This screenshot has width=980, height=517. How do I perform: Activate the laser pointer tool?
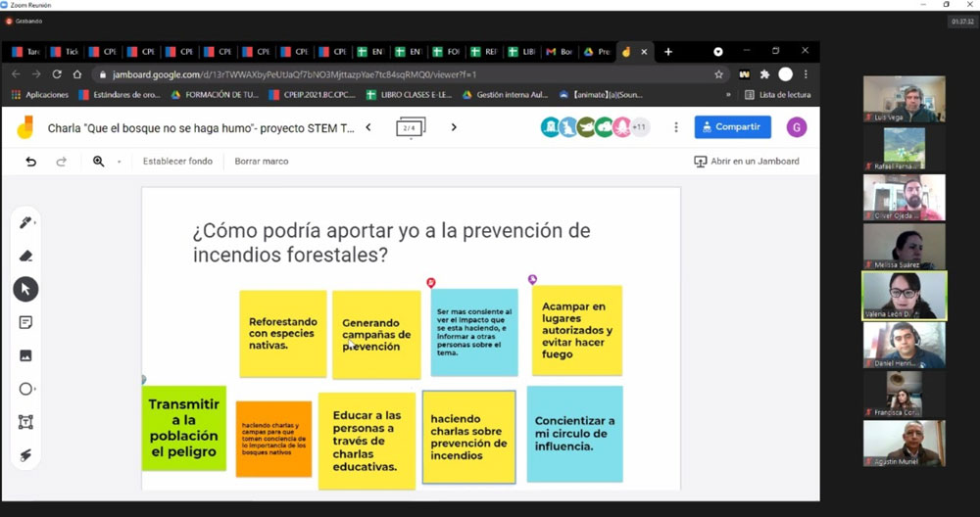tap(25, 455)
